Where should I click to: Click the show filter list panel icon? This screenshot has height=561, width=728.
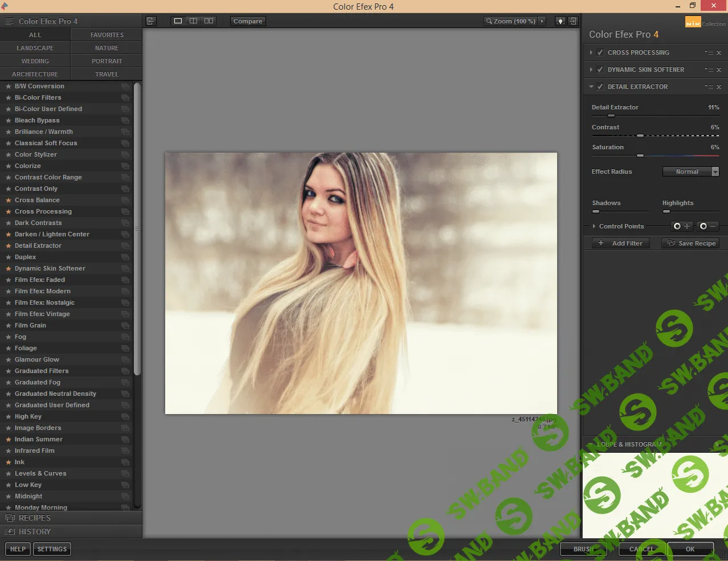[x=150, y=21]
